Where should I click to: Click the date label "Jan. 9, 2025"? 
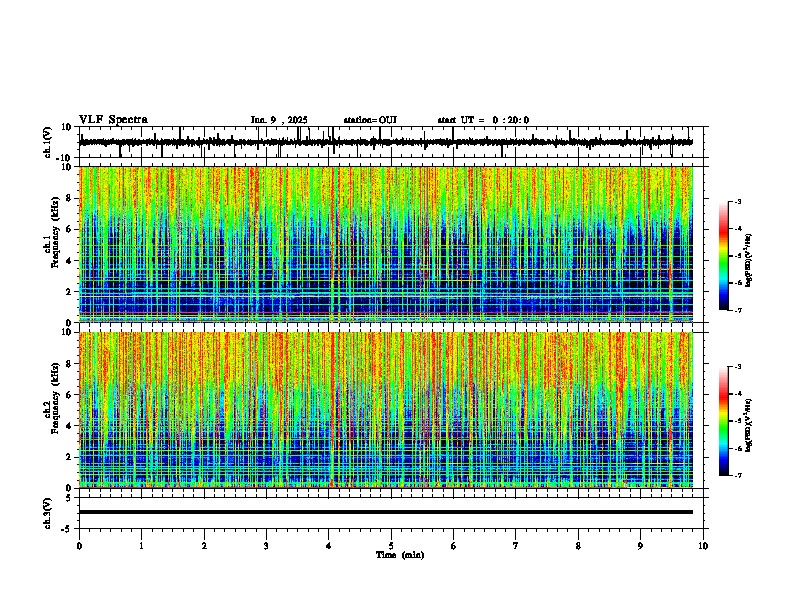pos(279,120)
